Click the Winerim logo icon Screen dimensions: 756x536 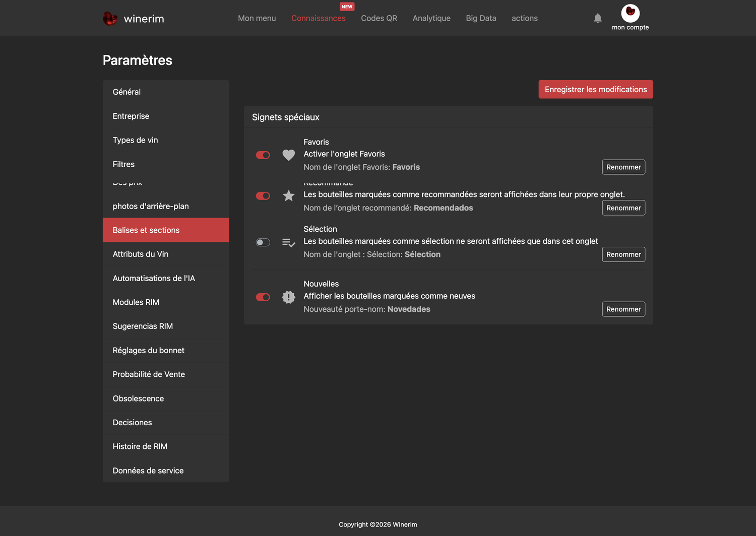click(x=110, y=19)
